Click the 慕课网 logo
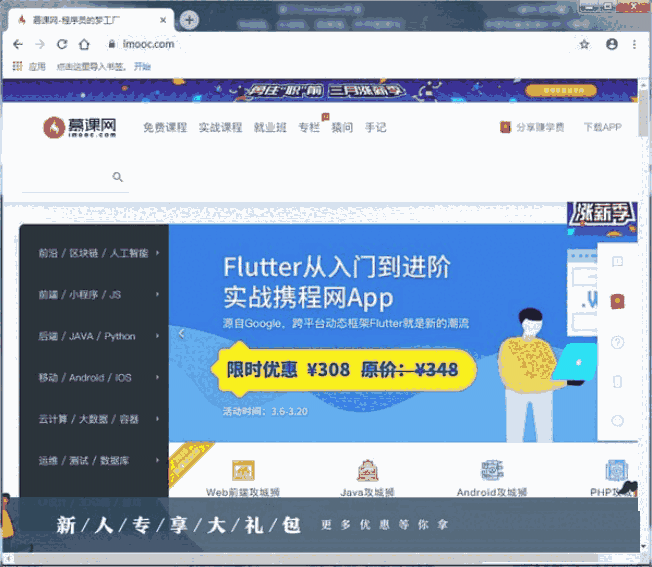 (79, 127)
